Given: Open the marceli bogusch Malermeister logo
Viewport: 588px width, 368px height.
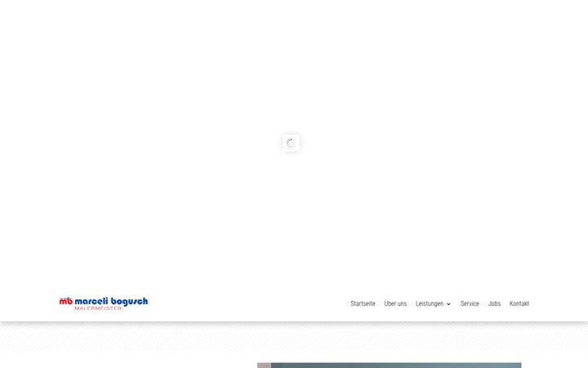Looking at the screenshot, I should click(x=104, y=303).
